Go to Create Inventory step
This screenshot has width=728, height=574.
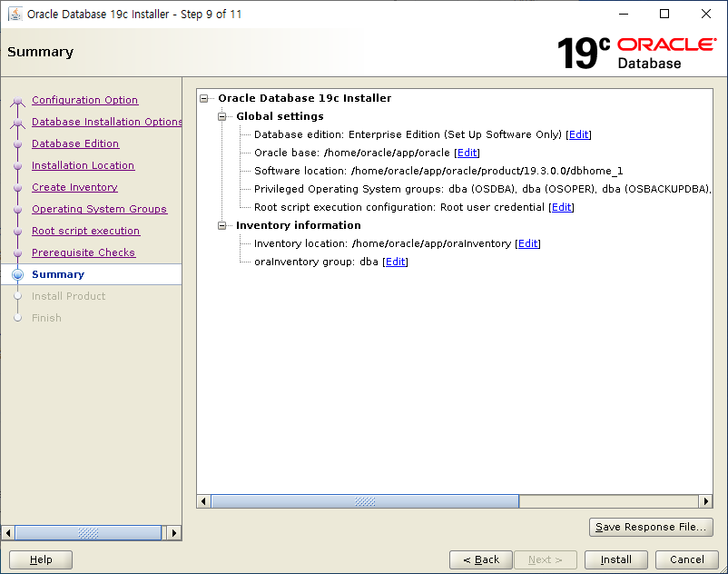(x=74, y=187)
